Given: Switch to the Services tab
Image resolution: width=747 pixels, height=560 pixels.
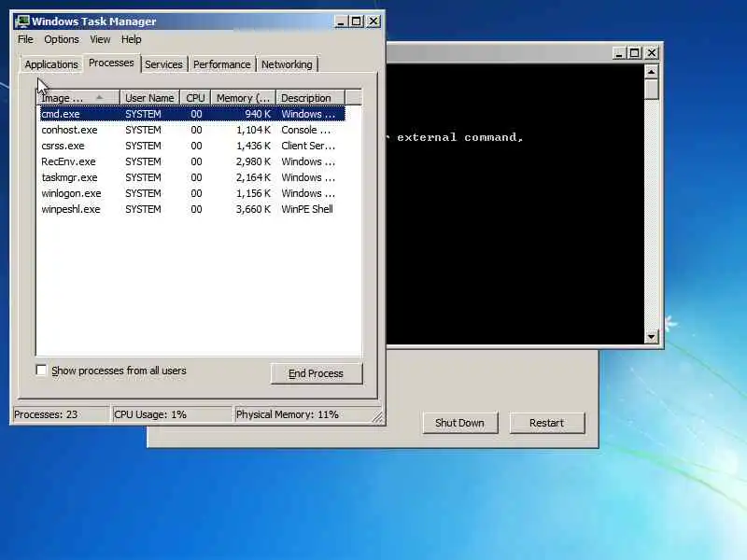Looking at the screenshot, I should click(x=163, y=64).
